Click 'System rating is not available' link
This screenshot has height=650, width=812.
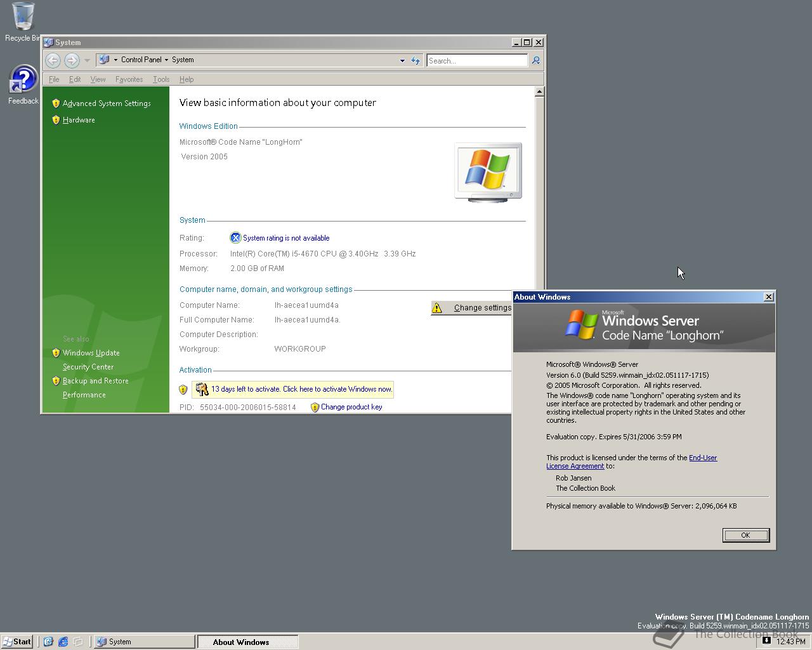pos(286,238)
